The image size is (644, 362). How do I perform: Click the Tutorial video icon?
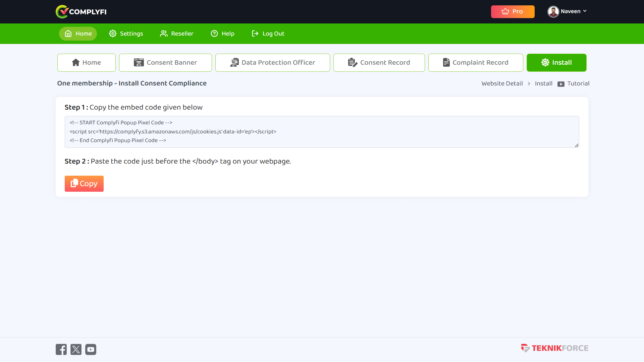561,84
